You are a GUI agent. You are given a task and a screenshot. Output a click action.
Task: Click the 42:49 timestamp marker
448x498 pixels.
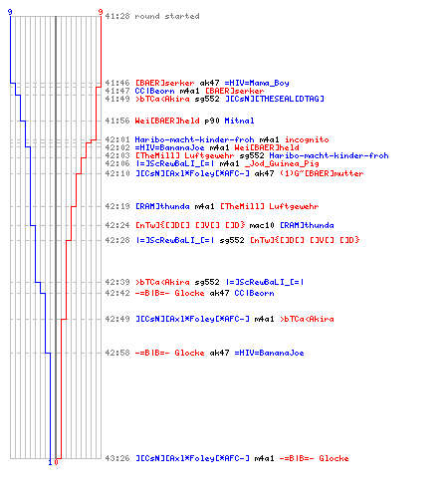pos(117,319)
